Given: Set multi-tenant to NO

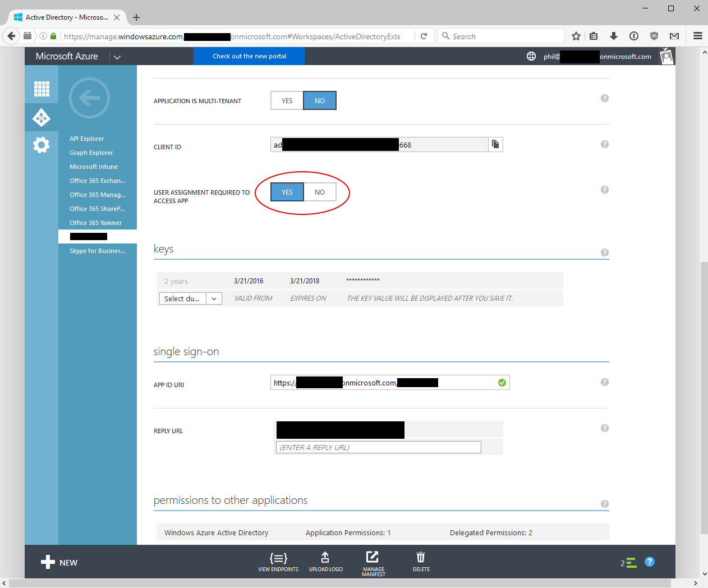Looking at the screenshot, I should [x=320, y=100].
